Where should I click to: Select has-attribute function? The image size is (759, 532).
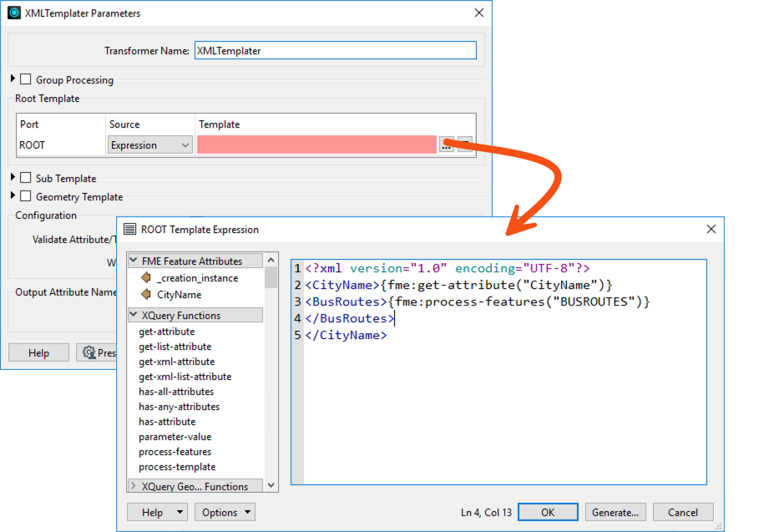point(167,422)
